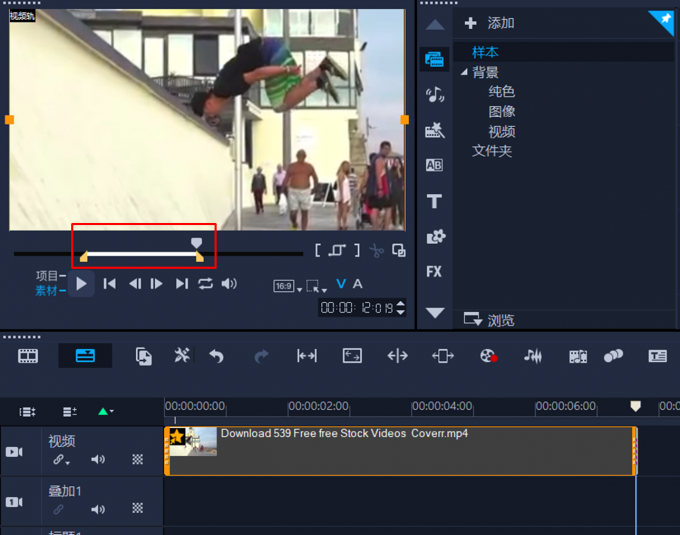The height and width of the screenshot is (535, 680).
Task: Click the Copy to timeline icon
Action: pyautogui.click(x=144, y=356)
